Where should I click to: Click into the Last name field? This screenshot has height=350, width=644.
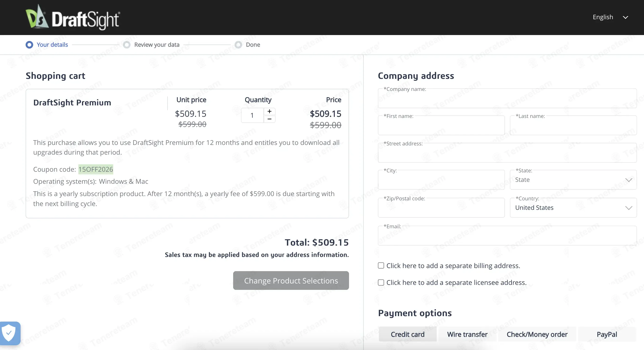tap(573, 126)
